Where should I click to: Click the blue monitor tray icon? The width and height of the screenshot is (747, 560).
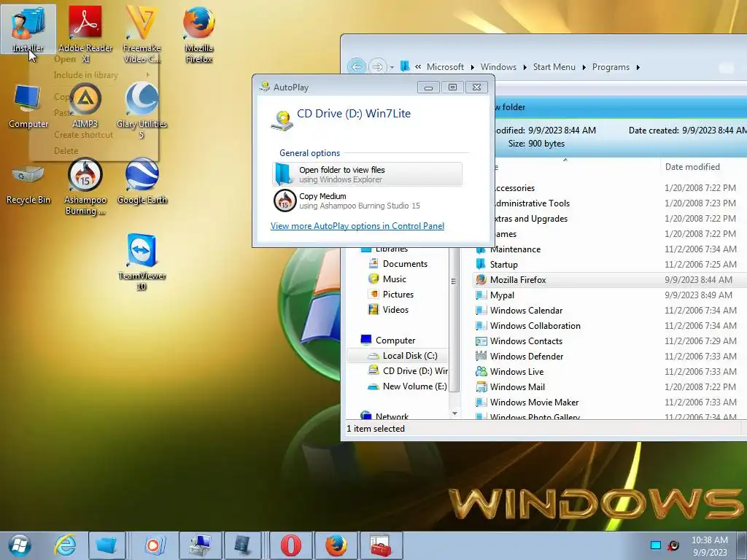tap(656, 545)
